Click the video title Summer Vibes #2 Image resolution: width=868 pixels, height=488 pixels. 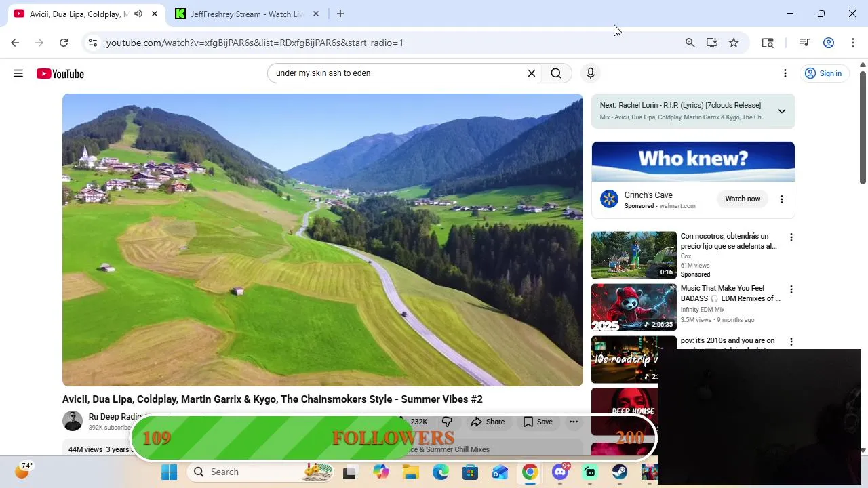pos(273,399)
